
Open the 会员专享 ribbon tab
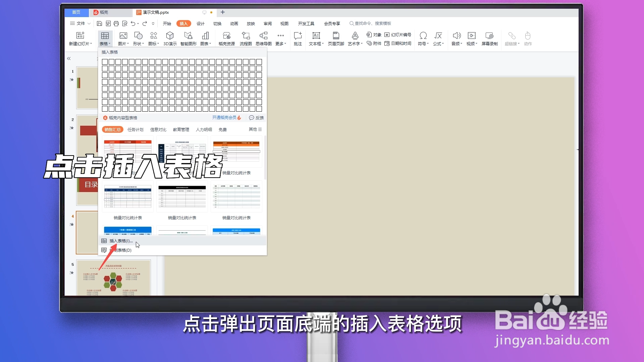pos(332,23)
